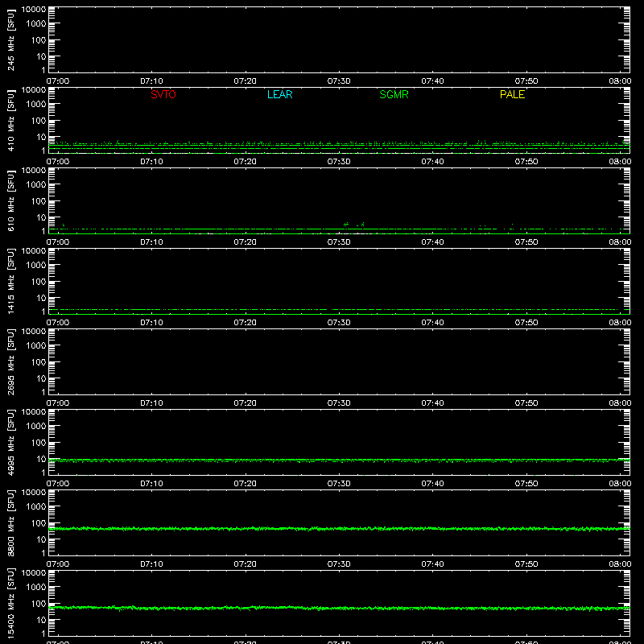Select the 1415 MHz [SFU] axis title
Image resolution: width=644 pixels, height=644 pixels.
[10, 281]
